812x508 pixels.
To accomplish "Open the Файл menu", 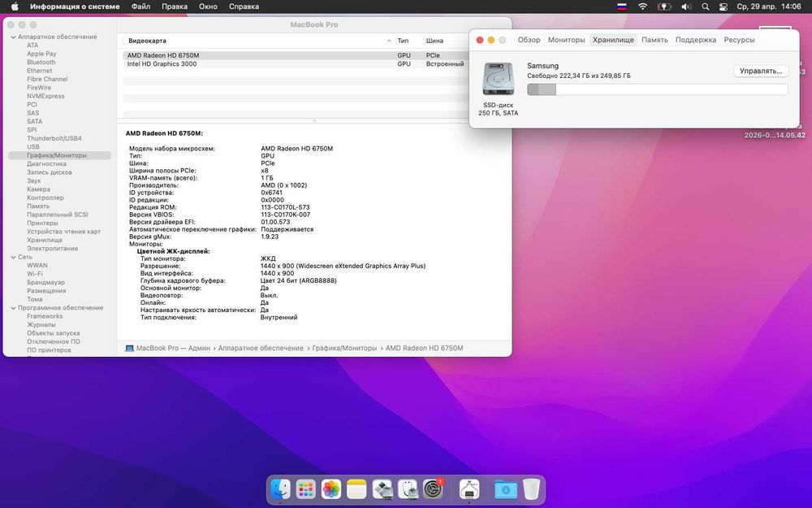I will pyautogui.click(x=140, y=7).
